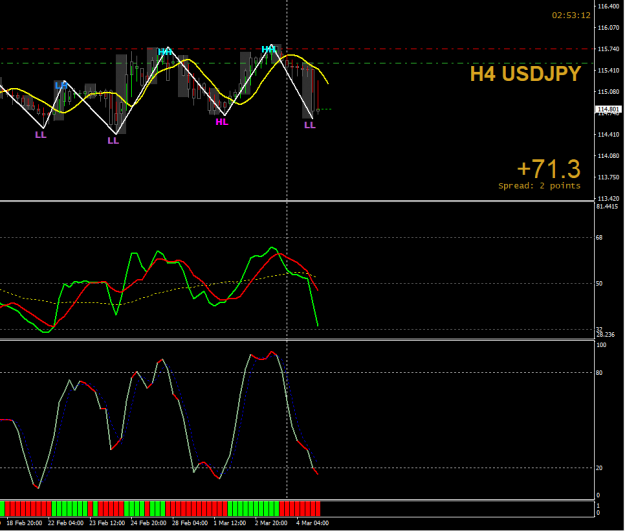Click the 50 midline scale label
The image size is (625, 531).
point(599,283)
